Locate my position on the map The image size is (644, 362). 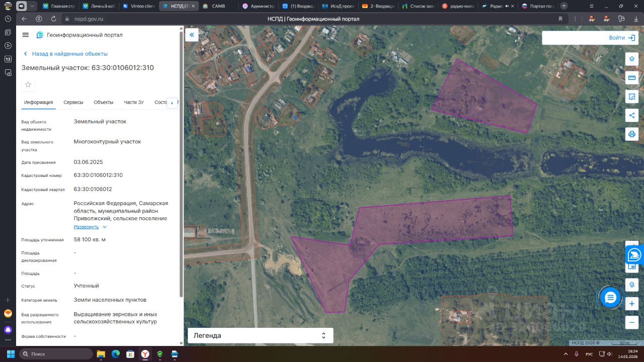(x=632, y=285)
